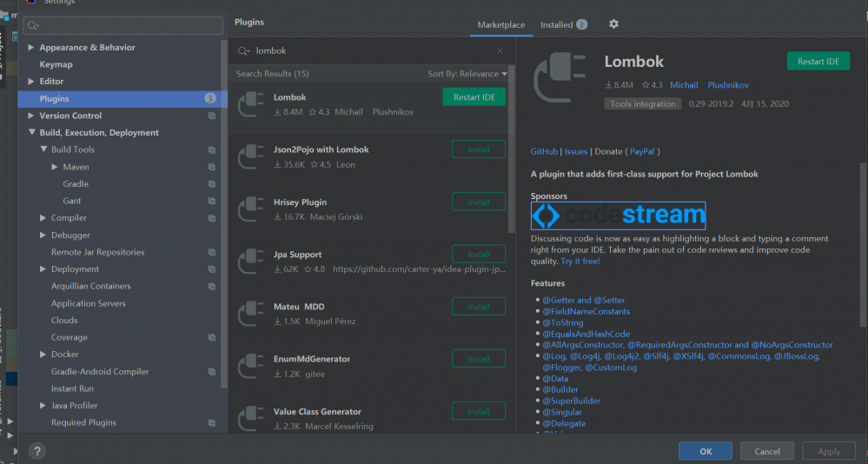Open the @Getter and @Setter link

tap(584, 300)
